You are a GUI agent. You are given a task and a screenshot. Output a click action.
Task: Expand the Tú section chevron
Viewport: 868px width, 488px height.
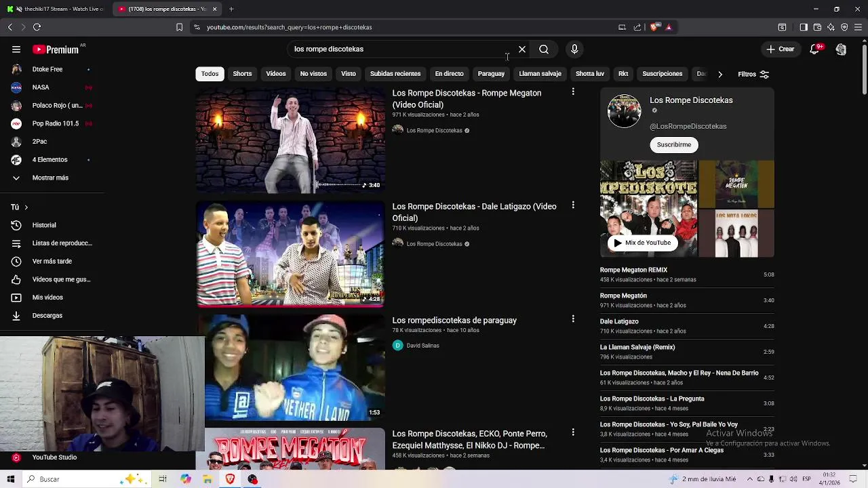pos(26,207)
